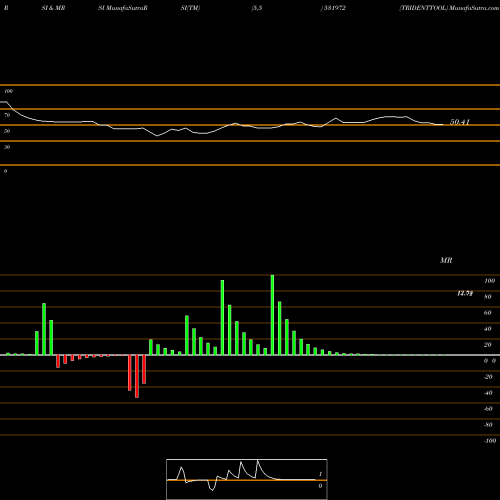Click the RSI current value 50.41 label

point(460,122)
